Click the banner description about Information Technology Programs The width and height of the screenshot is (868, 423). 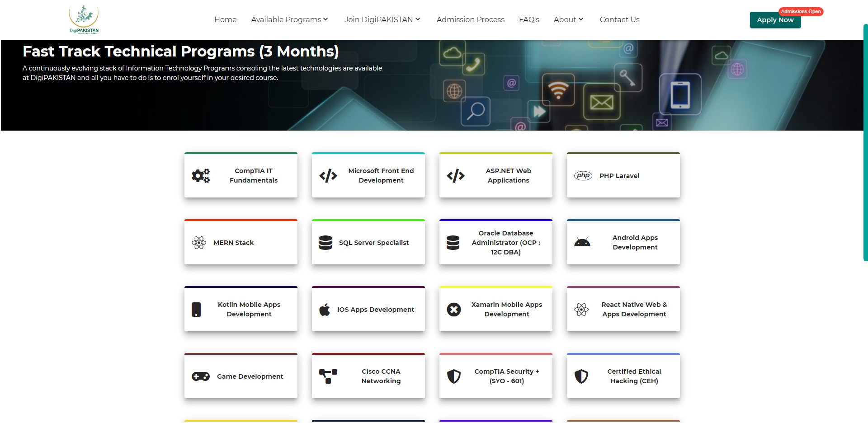tap(203, 73)
